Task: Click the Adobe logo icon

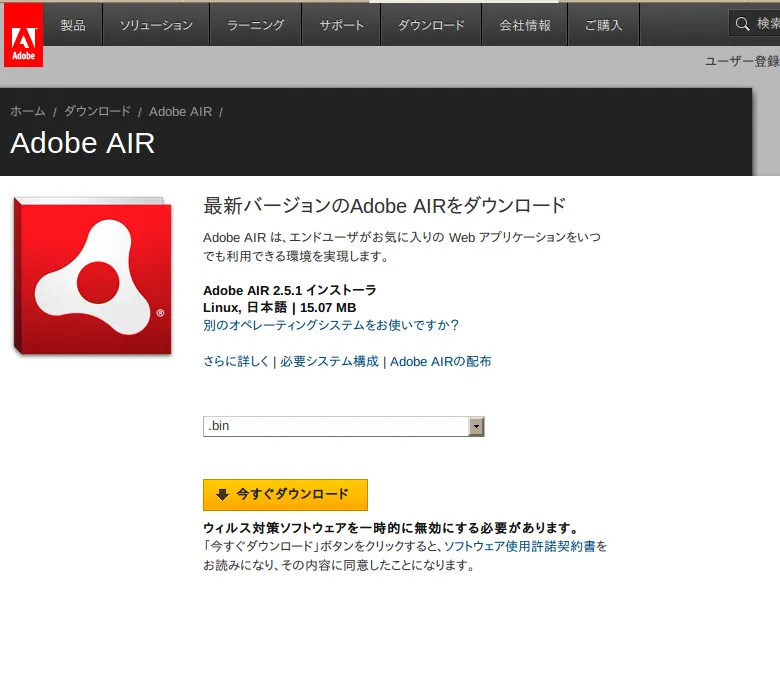Action: pyautogui.click(x=23, y=35)
